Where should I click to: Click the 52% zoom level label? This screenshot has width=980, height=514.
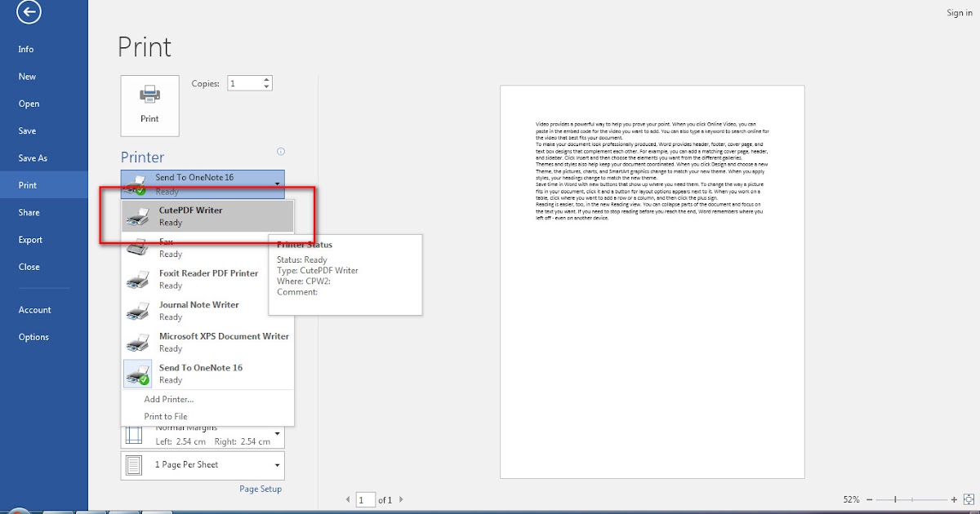point(853,498)
